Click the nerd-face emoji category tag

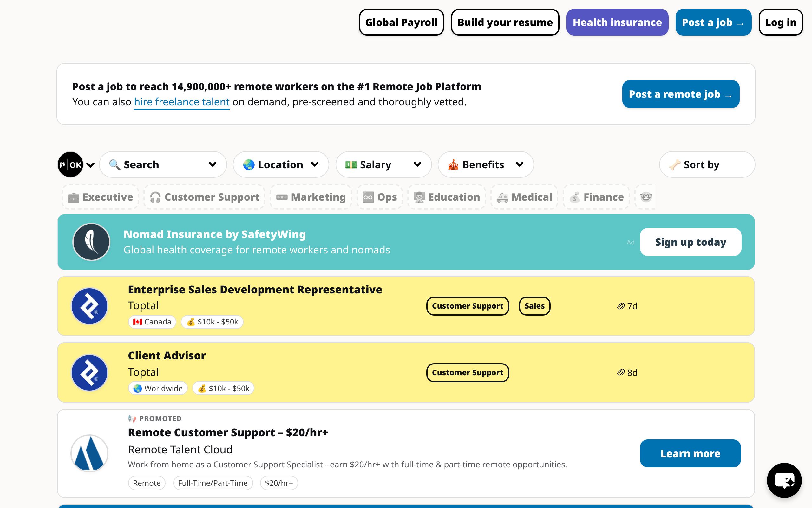tap(645, 197)
